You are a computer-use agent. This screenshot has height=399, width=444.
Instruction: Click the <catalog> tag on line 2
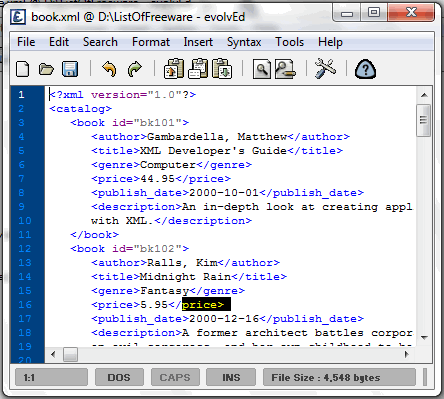coord(80,109)
